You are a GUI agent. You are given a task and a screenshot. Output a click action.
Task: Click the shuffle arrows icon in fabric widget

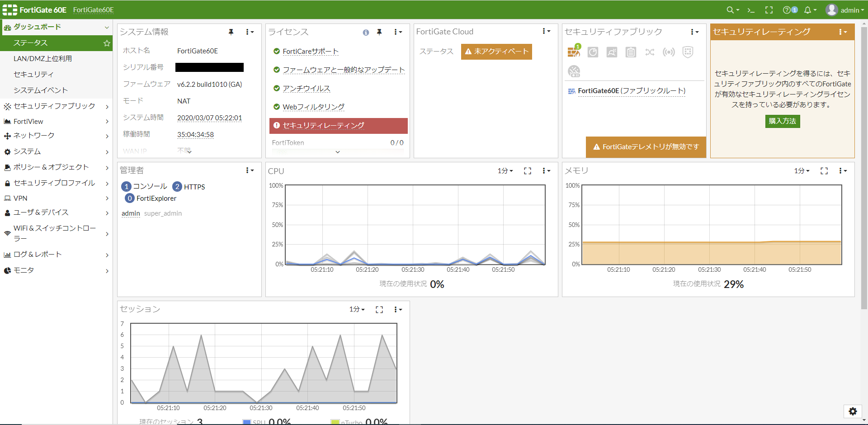650,52
